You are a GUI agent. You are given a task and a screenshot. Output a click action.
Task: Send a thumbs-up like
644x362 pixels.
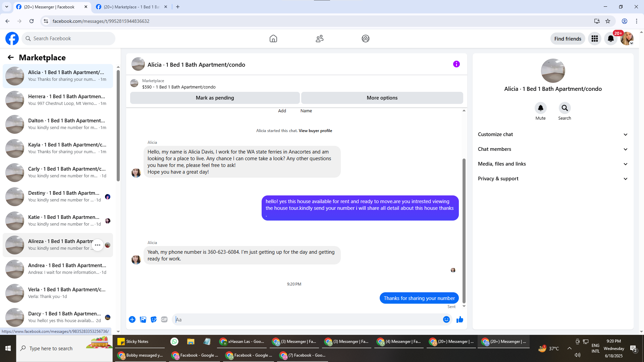460,319
